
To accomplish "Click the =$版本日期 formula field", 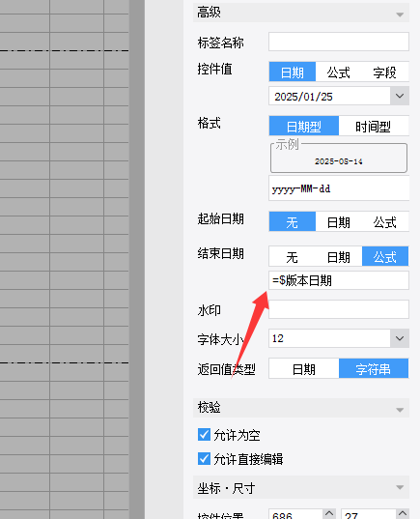I will tap(339, 280).
